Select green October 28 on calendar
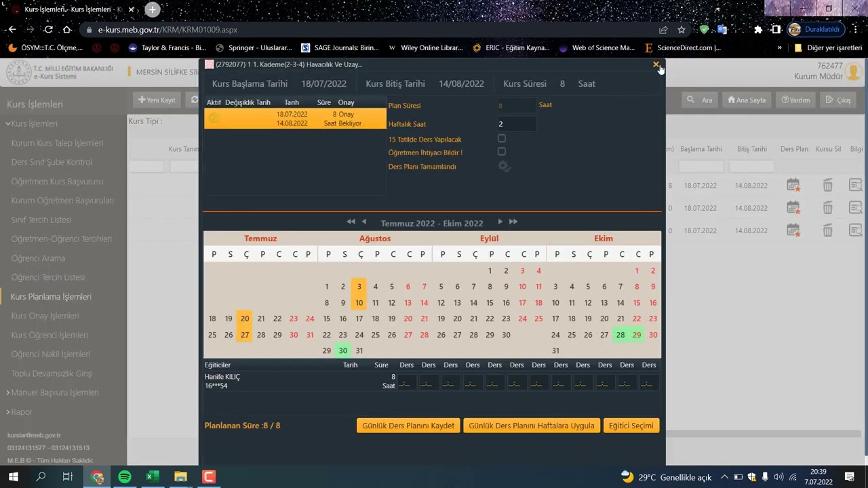The width and height of the screenshot is (868, 488). coord(620,335)
